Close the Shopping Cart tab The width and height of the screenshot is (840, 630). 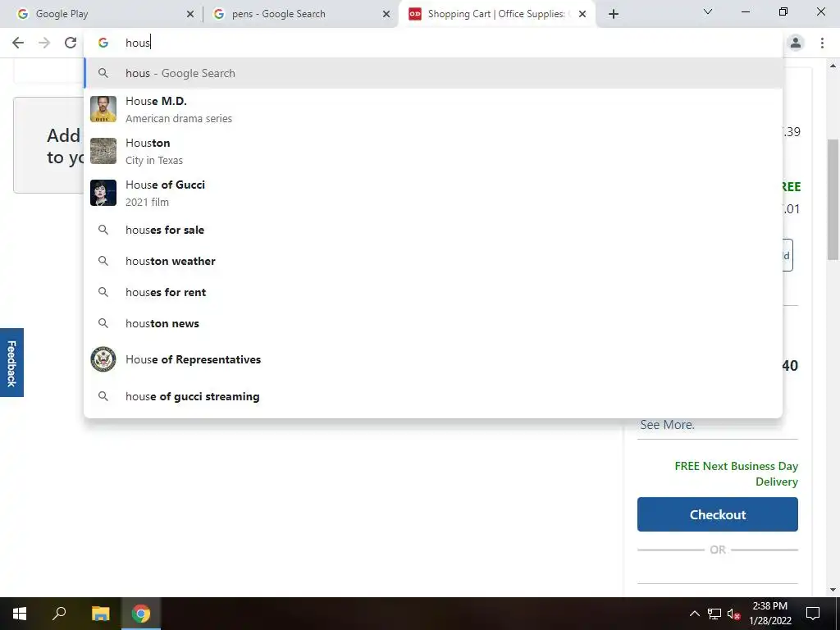click(582, 15)
